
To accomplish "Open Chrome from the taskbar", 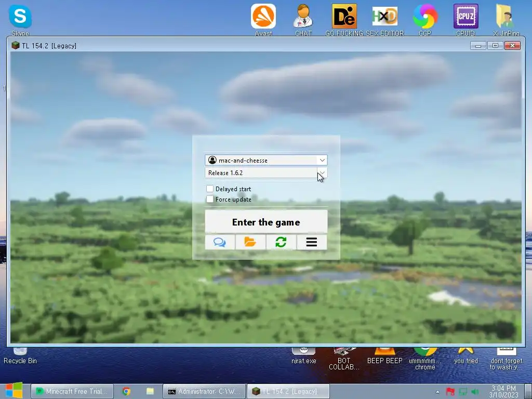I will (x=126, y=391).
